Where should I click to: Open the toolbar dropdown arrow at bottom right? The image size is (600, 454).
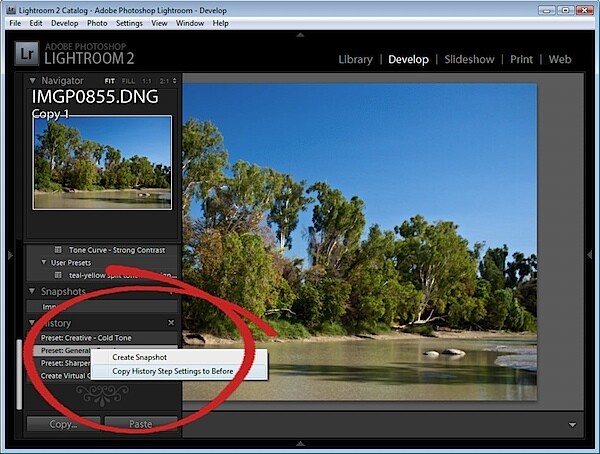pos(572,425)
